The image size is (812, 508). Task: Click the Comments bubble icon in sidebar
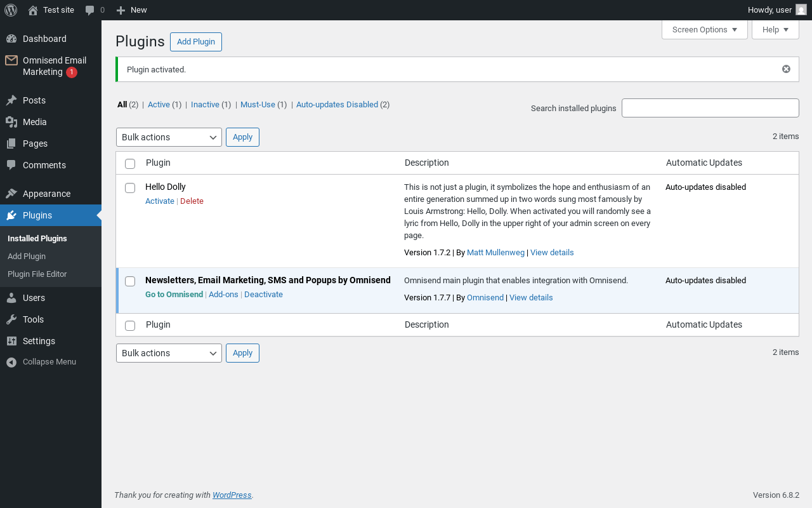tap(11, 165)
